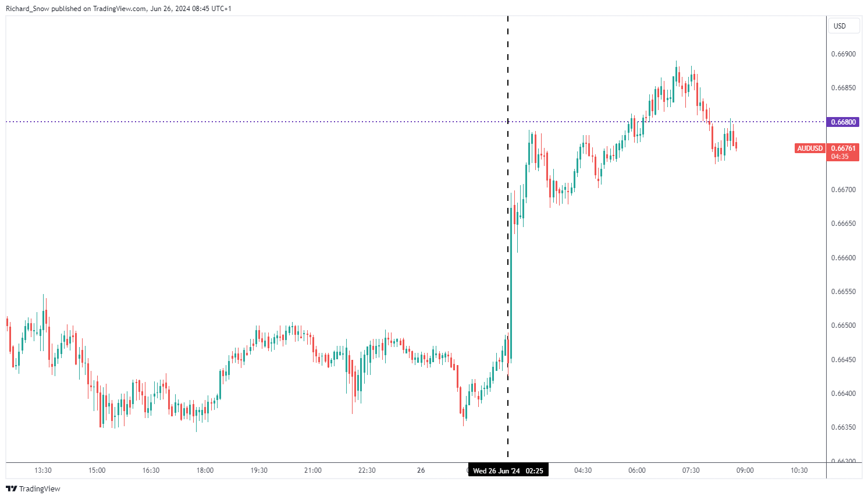Viewport: 868px width, 499px height.
Task: Click the 04:30 time axis label
Action: (x=583, y=470)
